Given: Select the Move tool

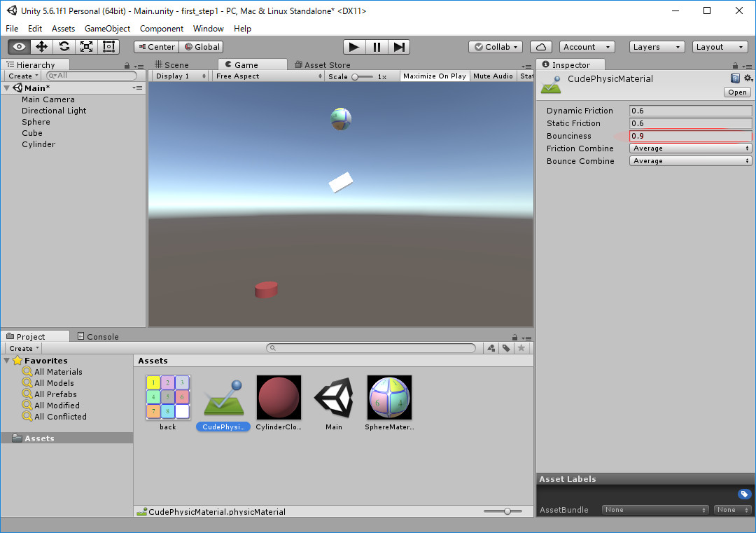Looking at the screenshot, I should (x=41, y=47).
